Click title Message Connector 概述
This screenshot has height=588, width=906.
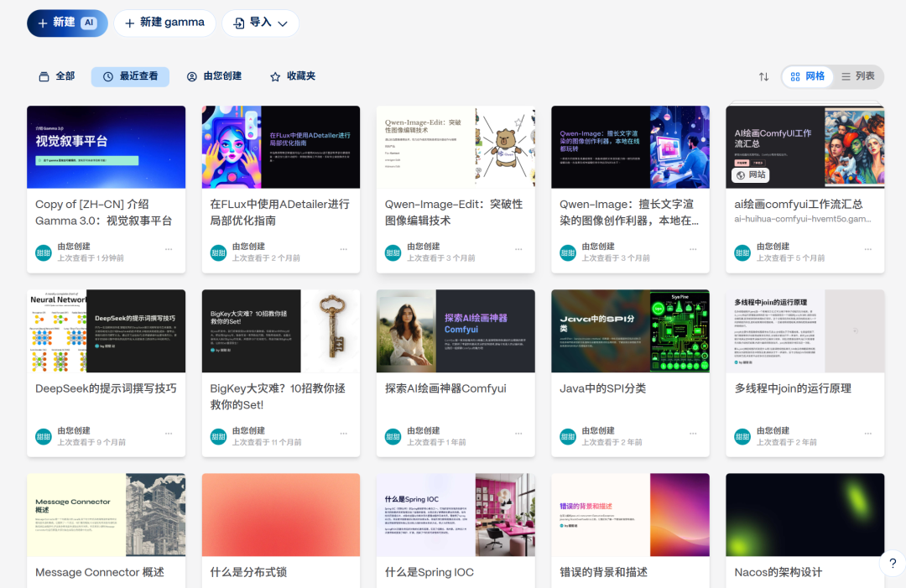tap(99, 572)
